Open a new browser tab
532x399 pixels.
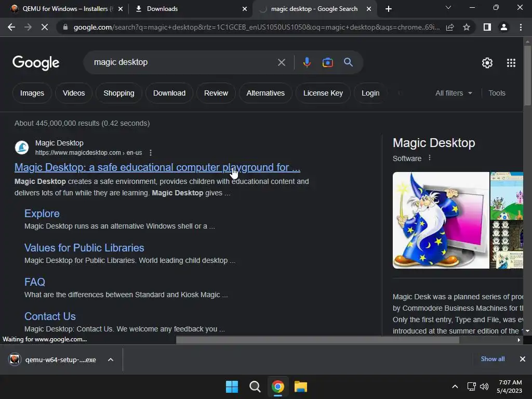[389, 9]
